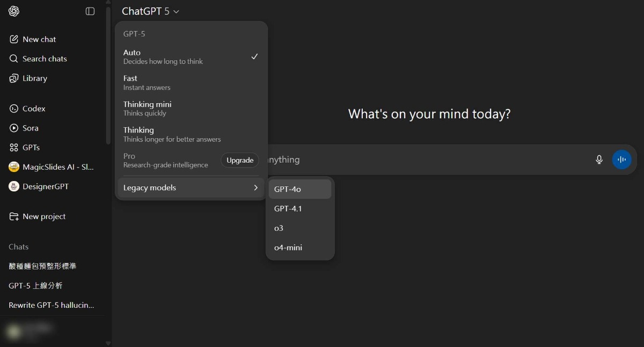Choose Thinking mini mode
644x347 pixels.
[x=191, y=109]
